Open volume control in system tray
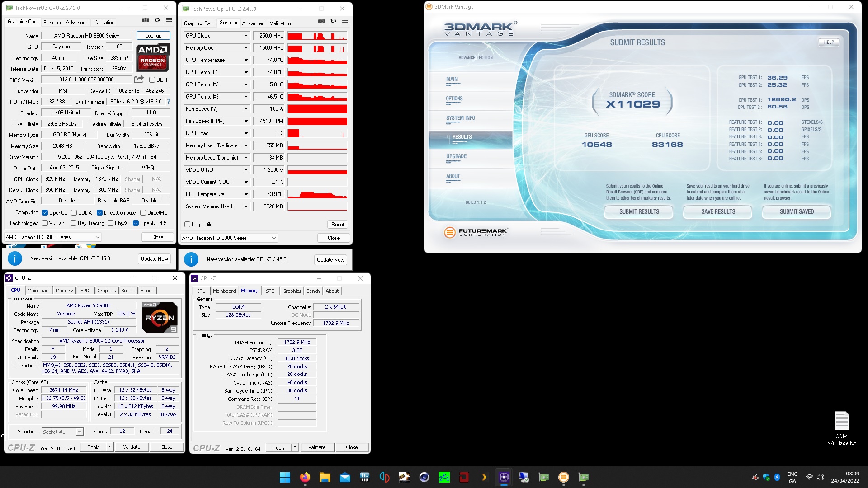868x488 pixels. point(821,477)
